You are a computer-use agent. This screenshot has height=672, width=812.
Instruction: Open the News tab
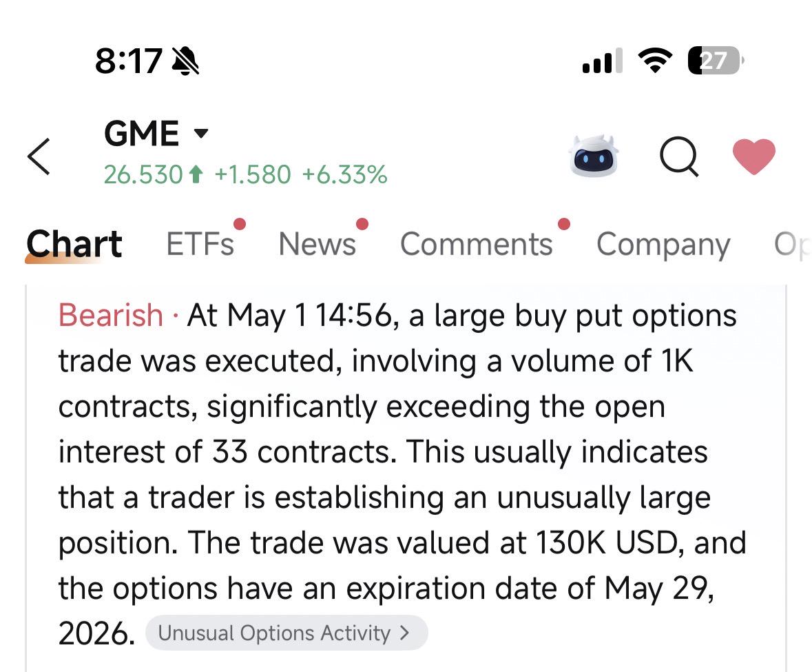(x=317, y=244)
